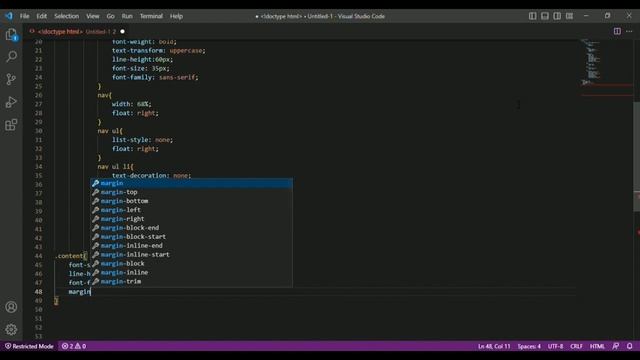Image resolution: width=640 pixels, height=360 pixels.
Task: Click 'nav ul li{' selector on line 34
Action: [116, 167]
